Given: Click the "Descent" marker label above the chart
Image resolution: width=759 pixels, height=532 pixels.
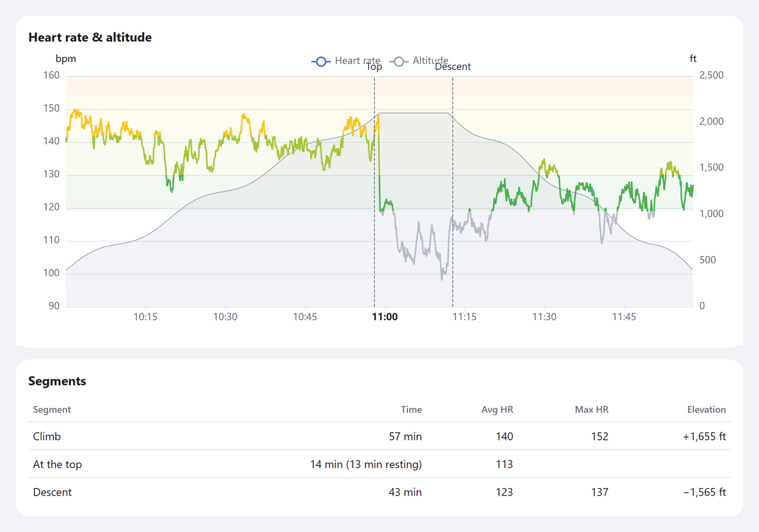Looking at the screenshot, I should pyautogui.click(x=453, y=67).
